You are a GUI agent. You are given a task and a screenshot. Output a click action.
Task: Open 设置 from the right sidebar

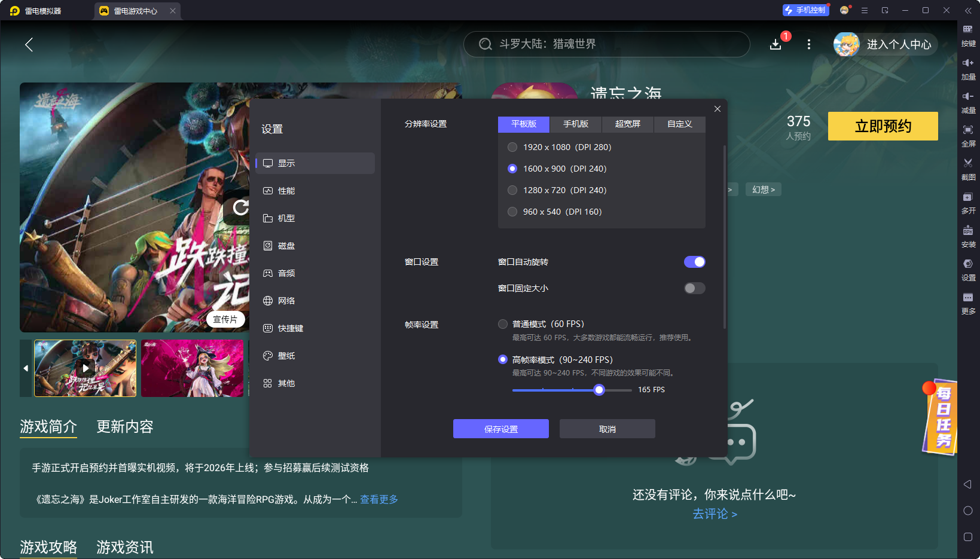pyautogui.click(x=968, y=270)
